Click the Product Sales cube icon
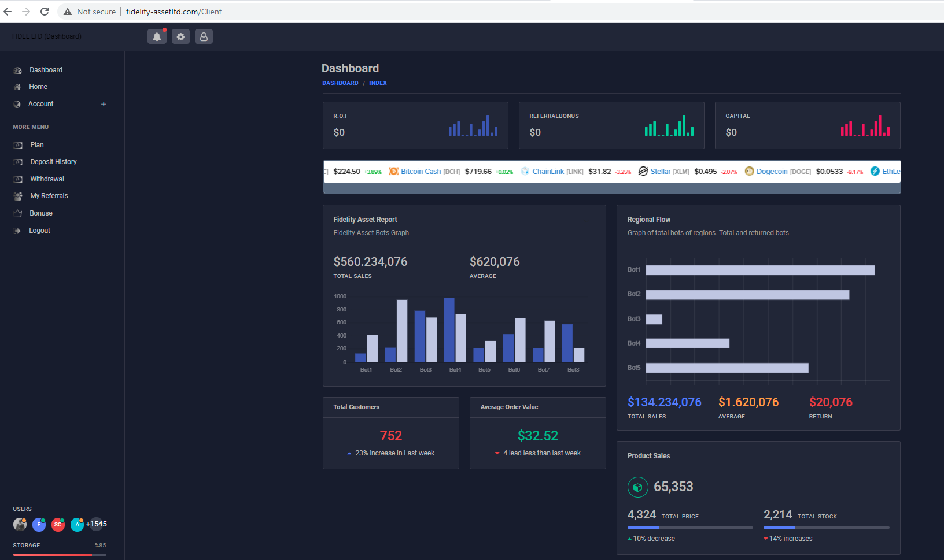944x560 pixels. (x=638, y=487)
